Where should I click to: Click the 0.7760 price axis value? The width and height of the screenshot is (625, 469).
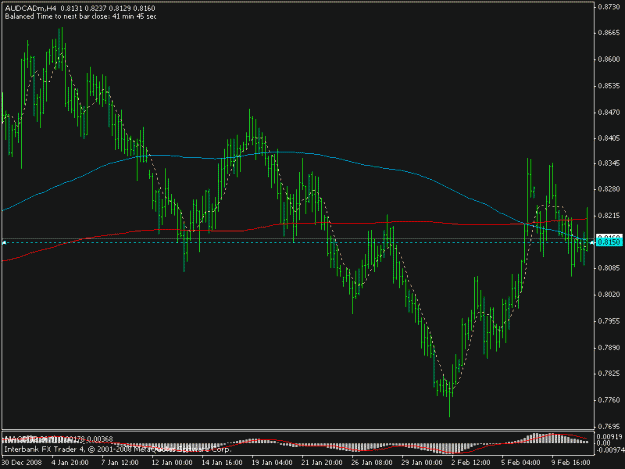[x=609, y=400]
